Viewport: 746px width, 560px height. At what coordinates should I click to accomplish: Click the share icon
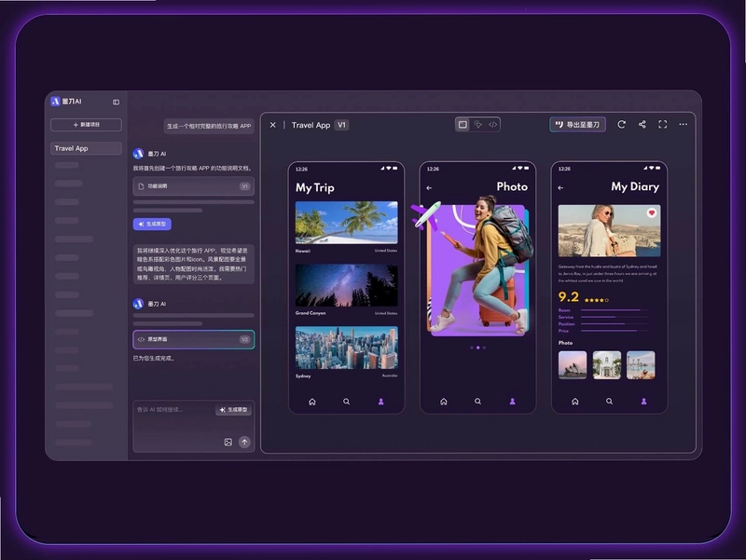pos(642,125)
